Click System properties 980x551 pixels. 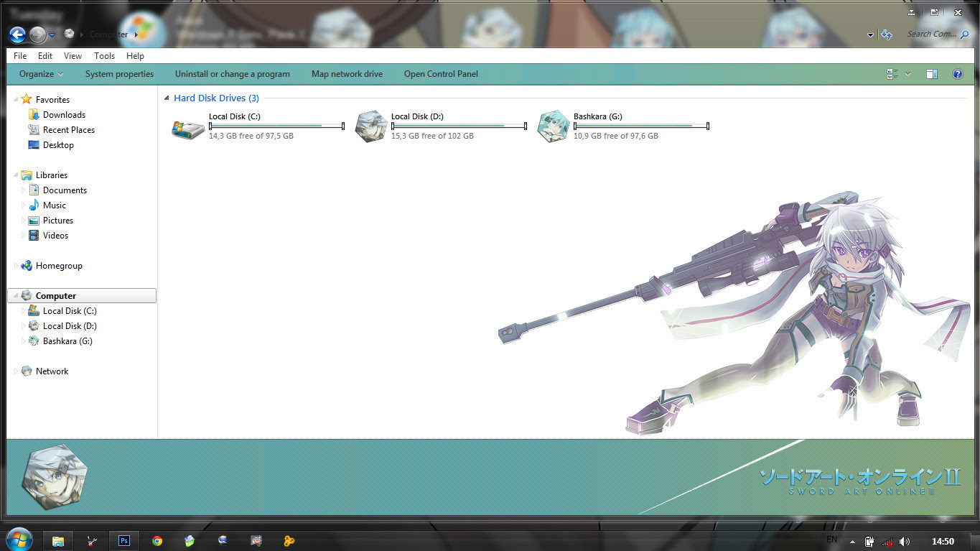[x=119, y=74]
